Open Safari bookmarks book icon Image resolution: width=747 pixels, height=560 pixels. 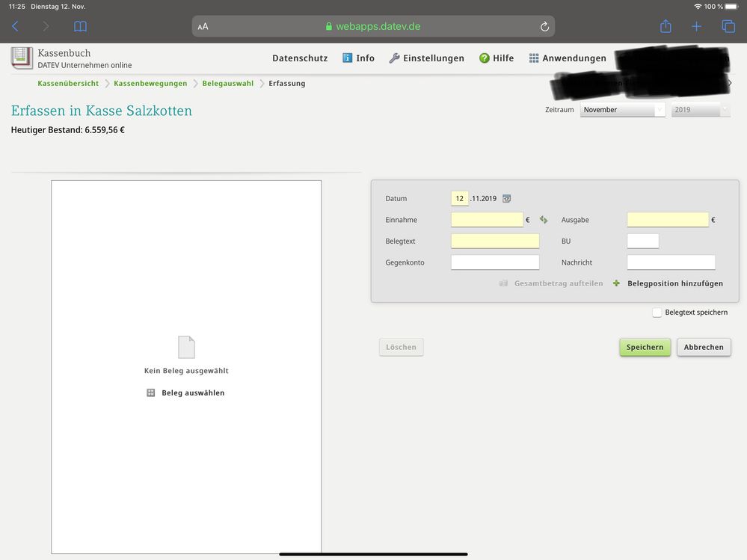point(81,26)
